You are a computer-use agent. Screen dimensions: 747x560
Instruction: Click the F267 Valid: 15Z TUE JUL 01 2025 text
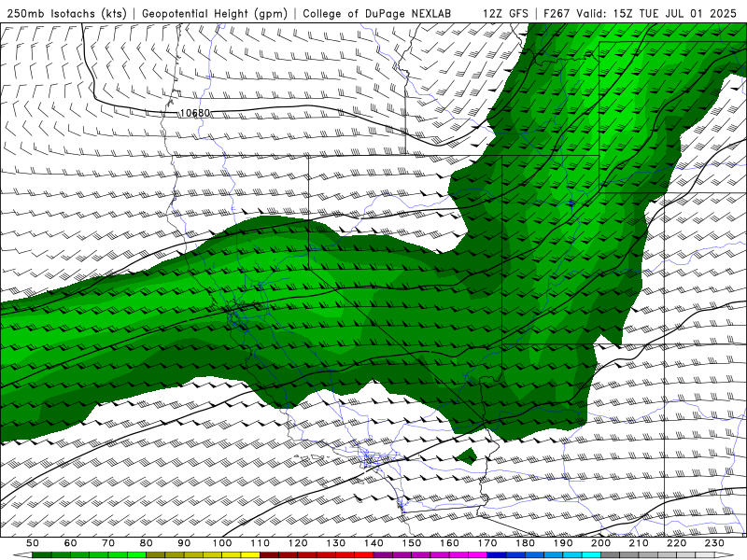pos(640,13)
